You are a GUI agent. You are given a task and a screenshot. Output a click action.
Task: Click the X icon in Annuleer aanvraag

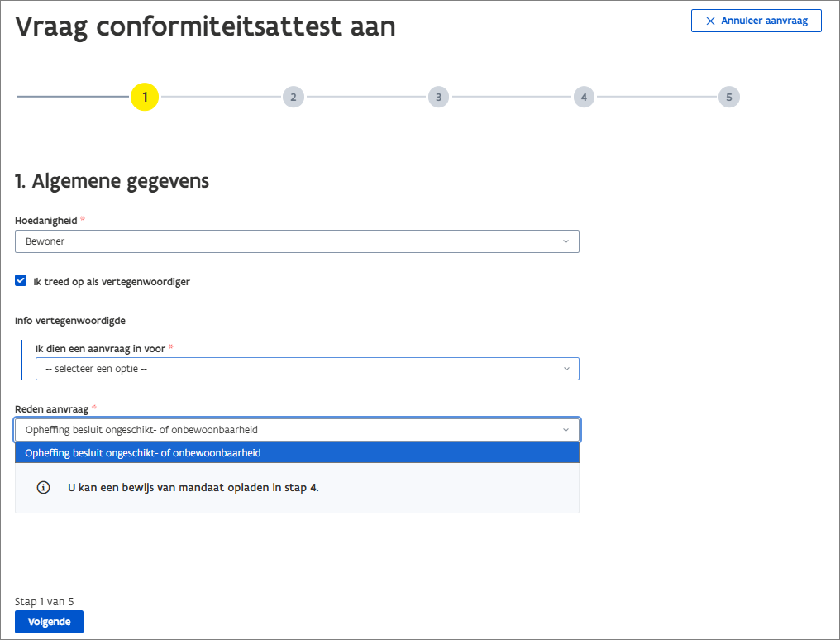(x=710, y=21)
